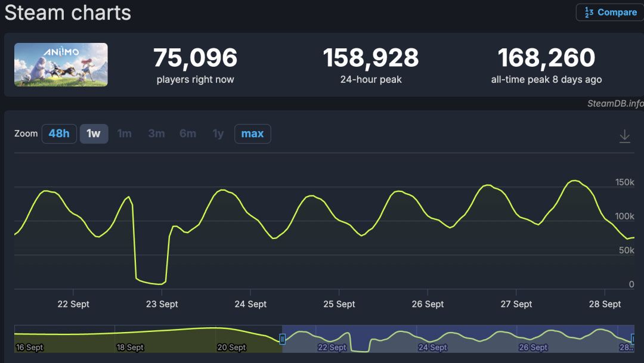
Task: Click the 27 Sept axis label
Action: click(x=516, y=304)
